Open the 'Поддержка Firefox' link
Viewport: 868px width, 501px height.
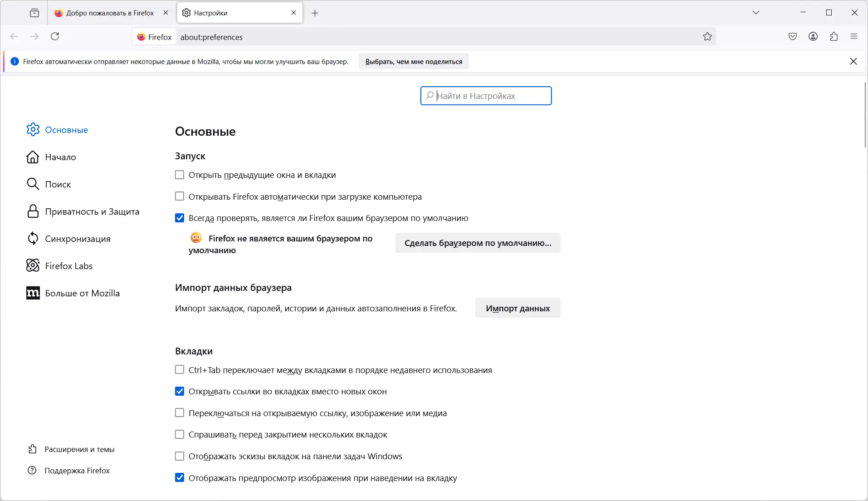[x=77, y=471]
